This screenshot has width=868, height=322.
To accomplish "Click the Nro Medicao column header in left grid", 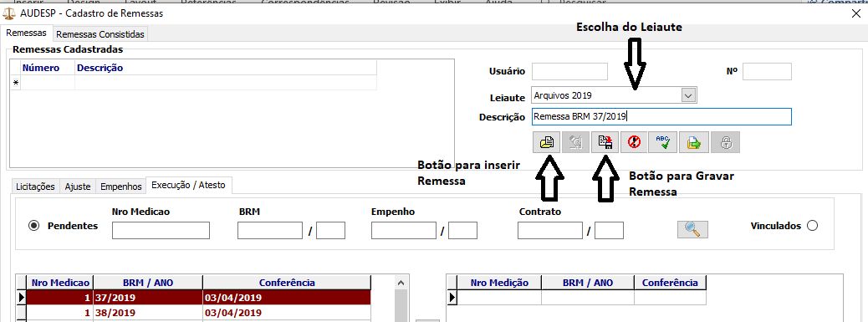I will (x=60, y=283).
